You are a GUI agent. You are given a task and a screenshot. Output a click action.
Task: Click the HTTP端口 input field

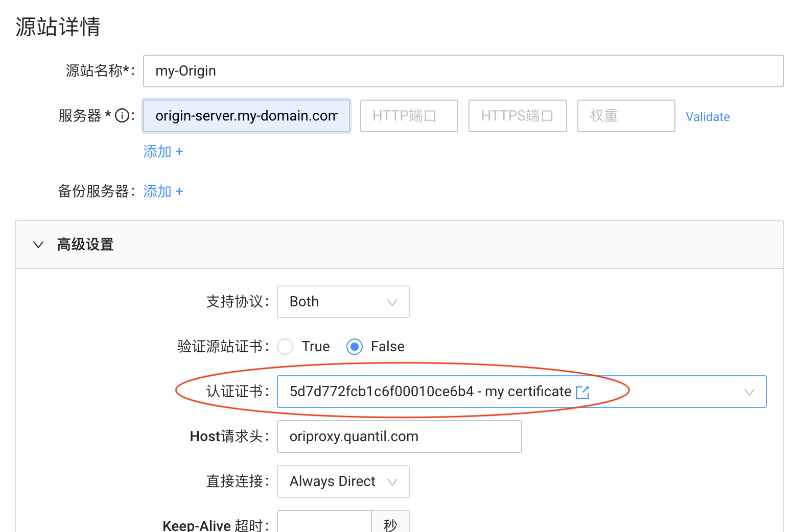pos(409,115)
